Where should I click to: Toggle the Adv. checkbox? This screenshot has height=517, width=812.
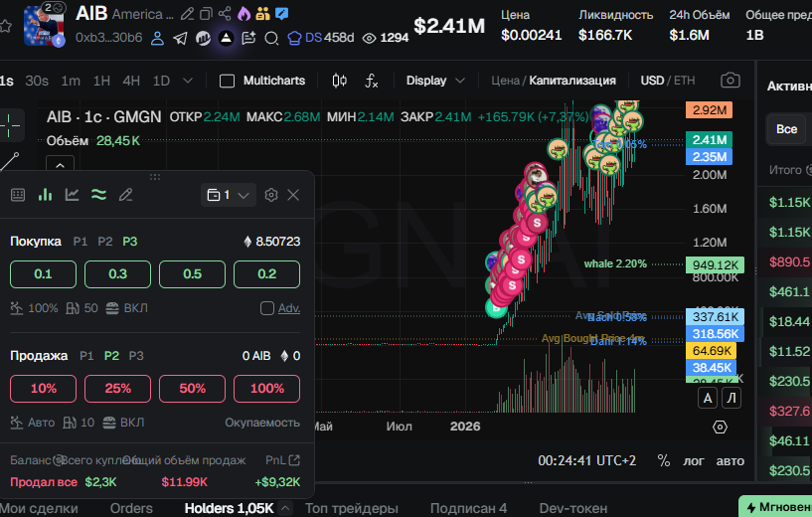(267, 308)
